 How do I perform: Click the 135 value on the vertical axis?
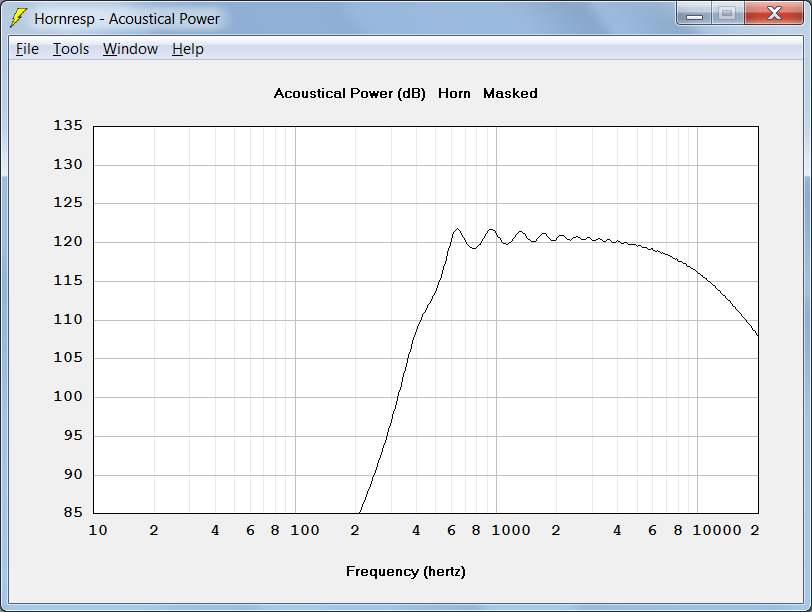[68, 126]
